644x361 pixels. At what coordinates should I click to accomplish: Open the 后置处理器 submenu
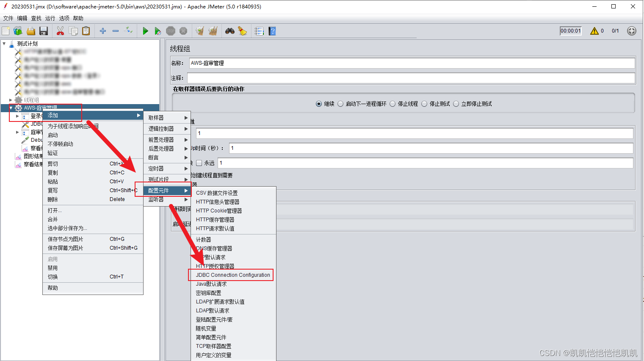coord(168,149)
